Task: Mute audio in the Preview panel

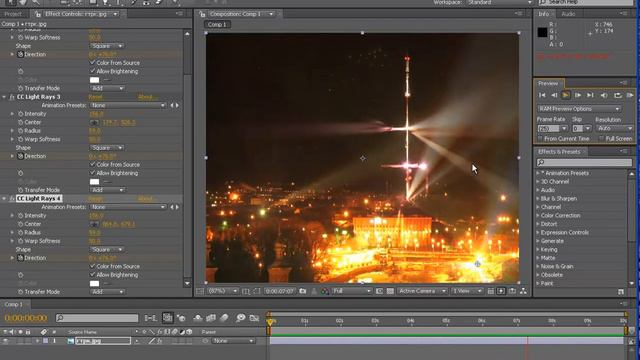Action: pyautogui.click(x=604, y=95)
